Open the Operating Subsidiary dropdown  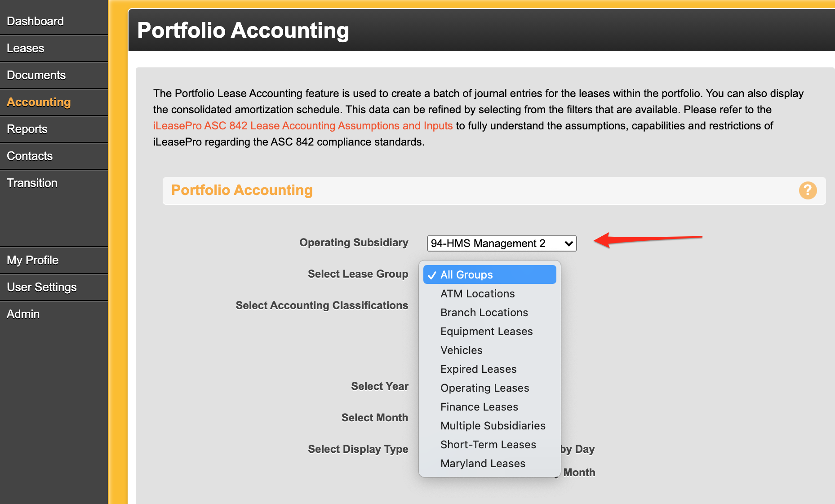tap(502, 243)
